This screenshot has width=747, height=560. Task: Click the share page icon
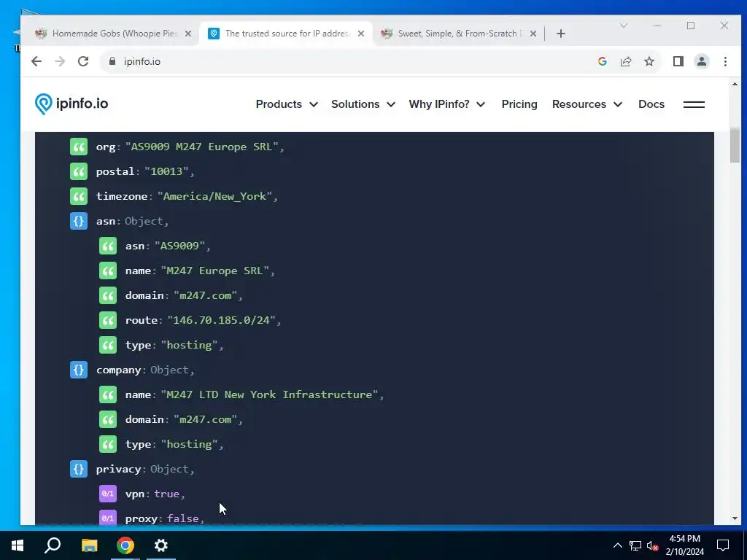(625, 61)
